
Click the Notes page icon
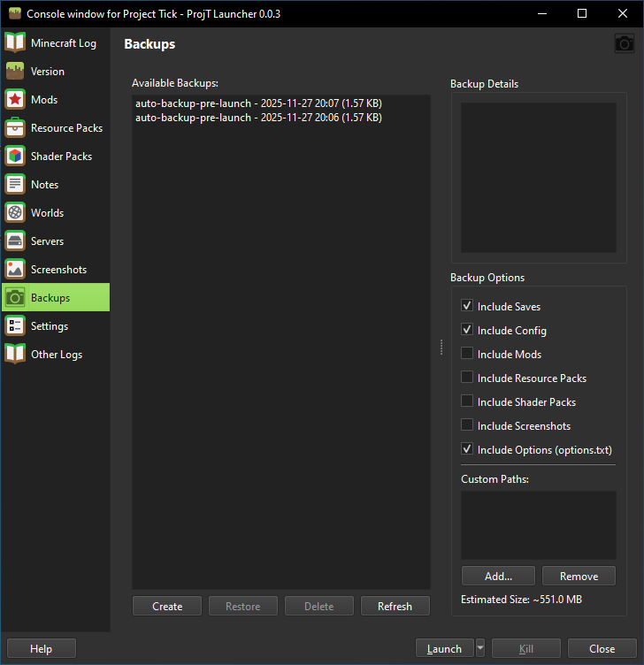tap(15, 185)
